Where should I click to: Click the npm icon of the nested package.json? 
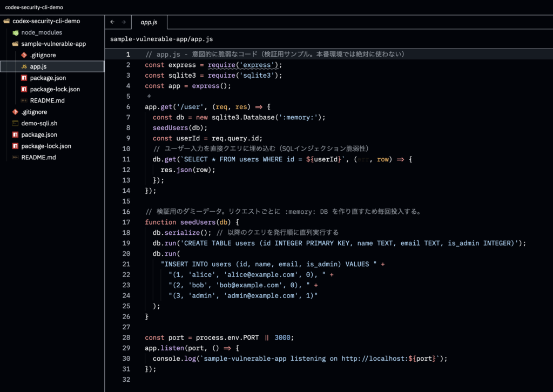[24, 78]
